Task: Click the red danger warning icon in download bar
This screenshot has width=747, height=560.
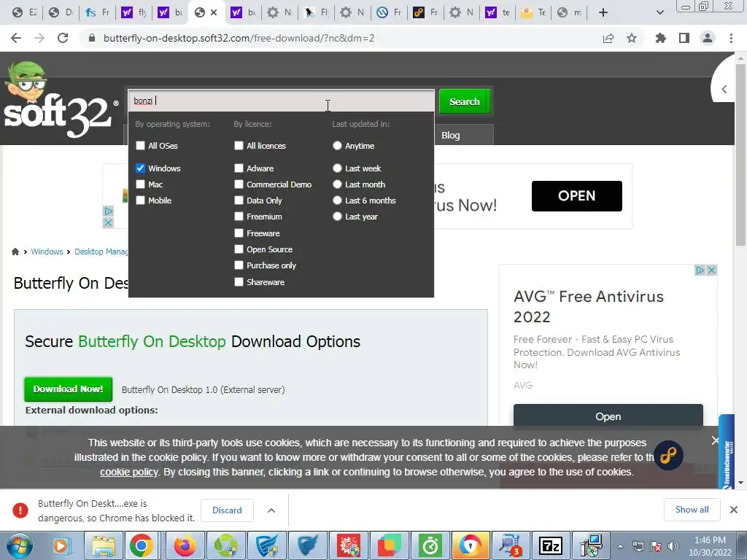Action: click(x=20, y=510)
